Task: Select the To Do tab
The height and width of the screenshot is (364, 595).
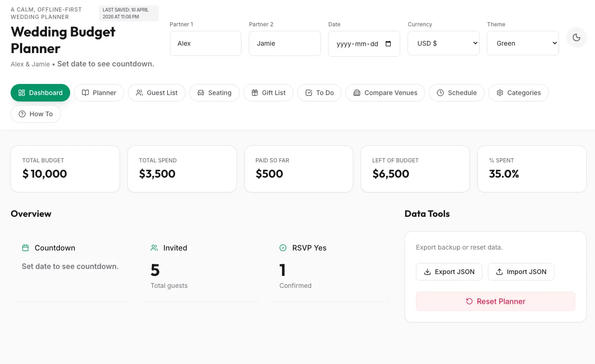Action: click(319, 93)
